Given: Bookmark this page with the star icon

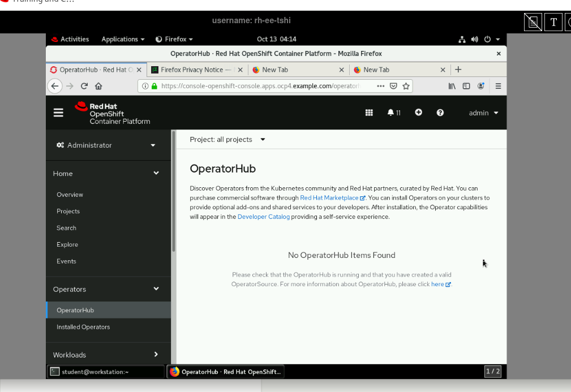Looking at the screenshot, I should click(406, 86).
